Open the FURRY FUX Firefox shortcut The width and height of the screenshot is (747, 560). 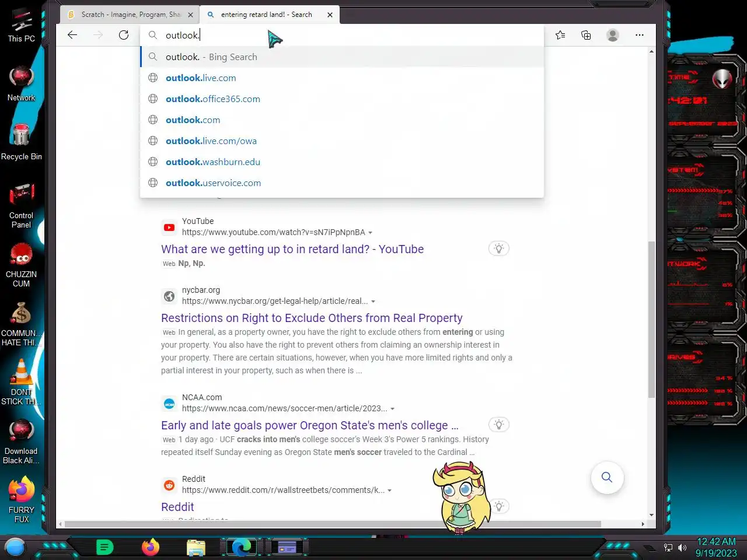coord(22,501)
